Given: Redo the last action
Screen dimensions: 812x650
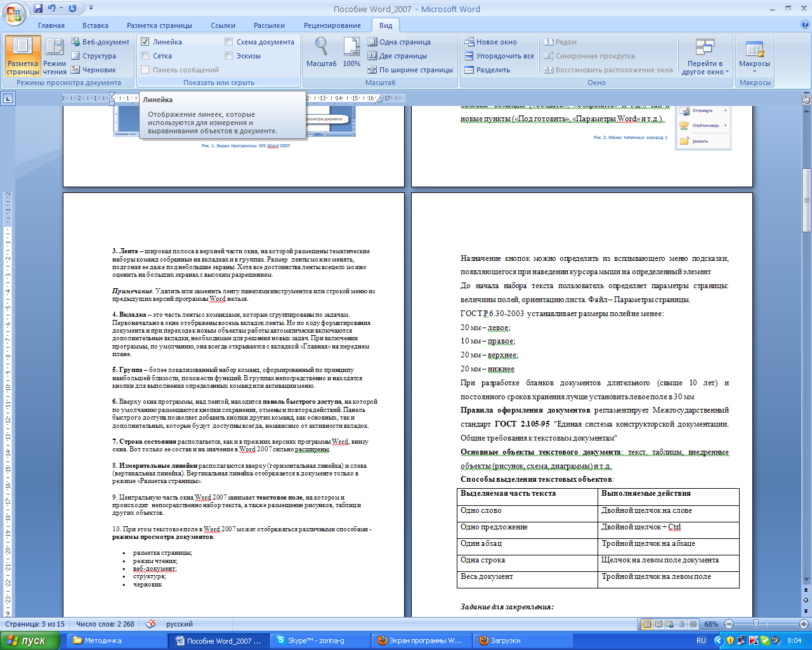Looking at the screenshot, I should point(72,8).
